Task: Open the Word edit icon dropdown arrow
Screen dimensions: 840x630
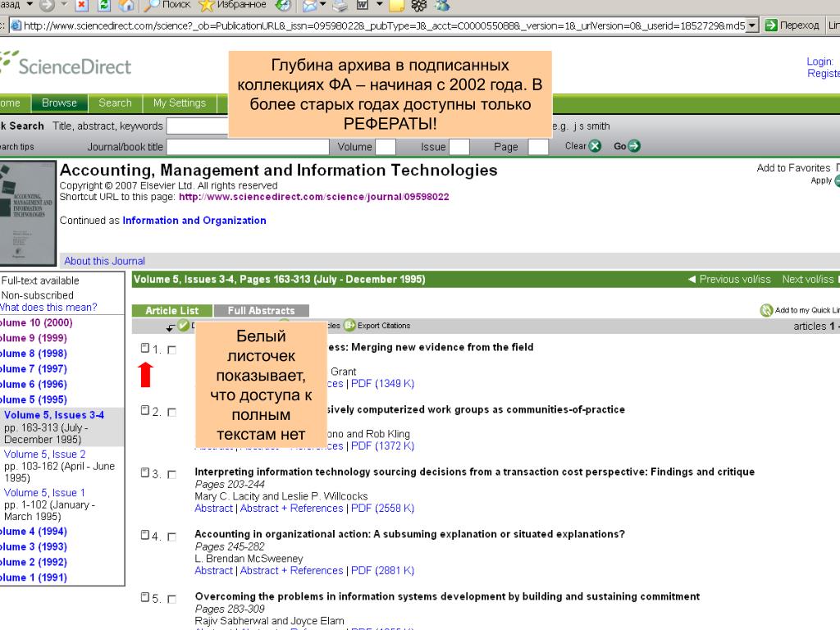Action: tap(379, 4)
